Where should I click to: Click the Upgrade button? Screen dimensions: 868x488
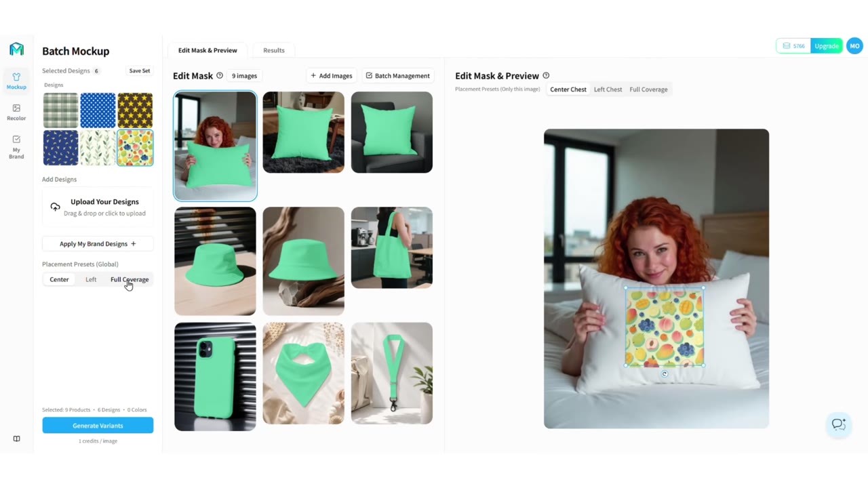click(827, 46)
